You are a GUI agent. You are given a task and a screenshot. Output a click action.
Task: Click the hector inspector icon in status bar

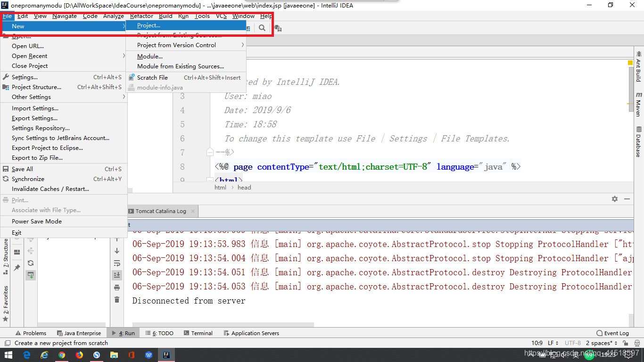pyautogui.click(x=636, y=343)
